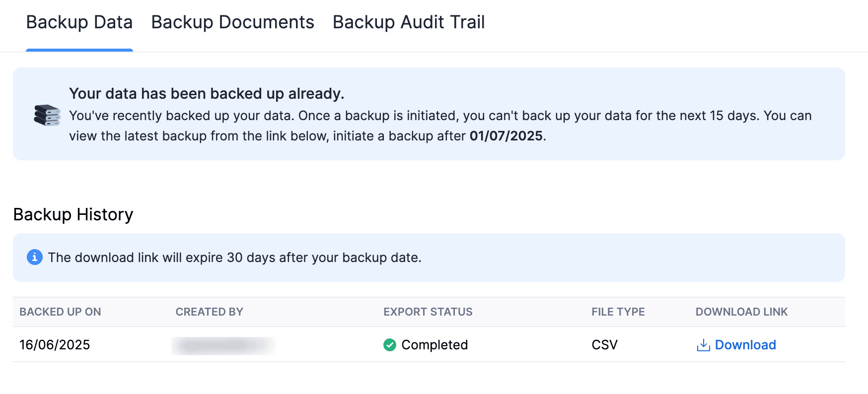Select the blurred creator name cell
This screenshot has height=394, width=868.
(223, 345)
